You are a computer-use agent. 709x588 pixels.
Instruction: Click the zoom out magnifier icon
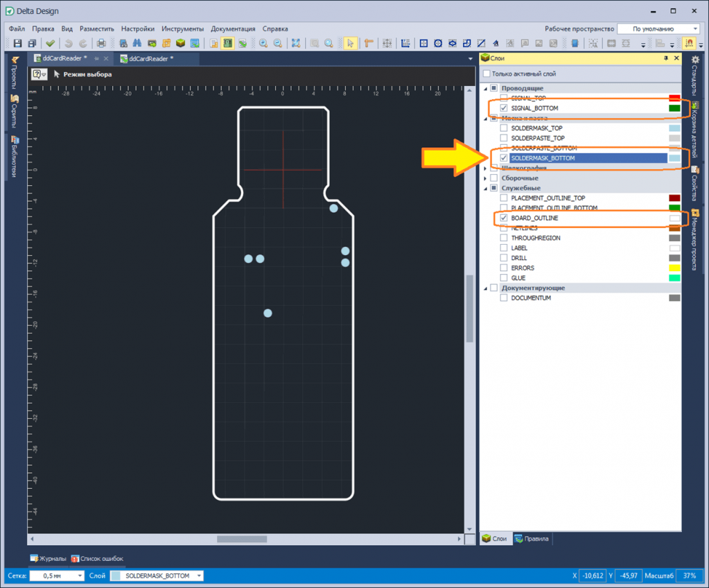(x=278, y=44)
